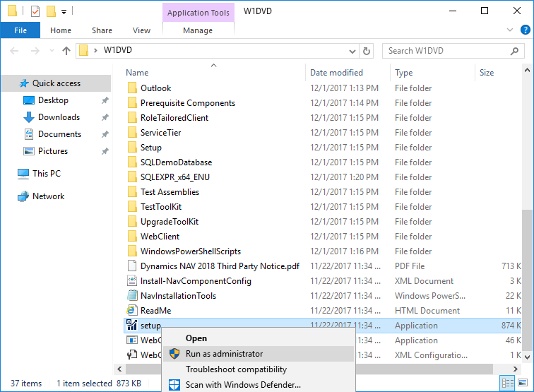Expand the ribbon with the chevron
Viewport: 534px width, 392px height.
tap(510, 30)
